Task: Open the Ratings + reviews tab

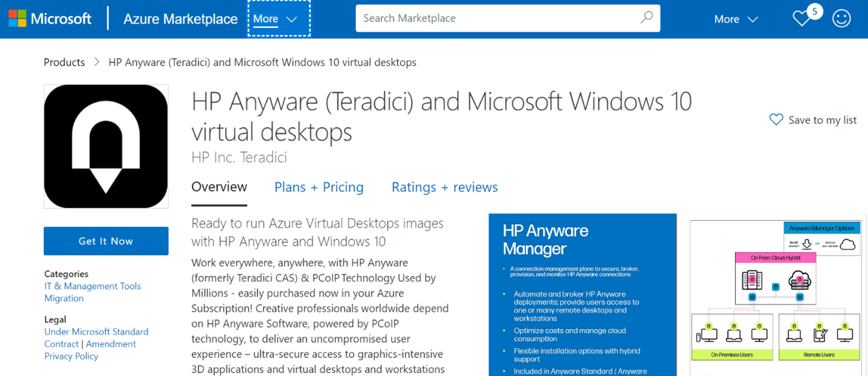Action: click(444, 187)
